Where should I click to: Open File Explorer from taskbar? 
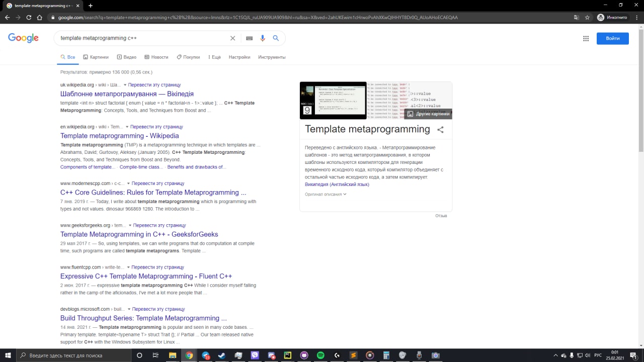tap(173, 355)
